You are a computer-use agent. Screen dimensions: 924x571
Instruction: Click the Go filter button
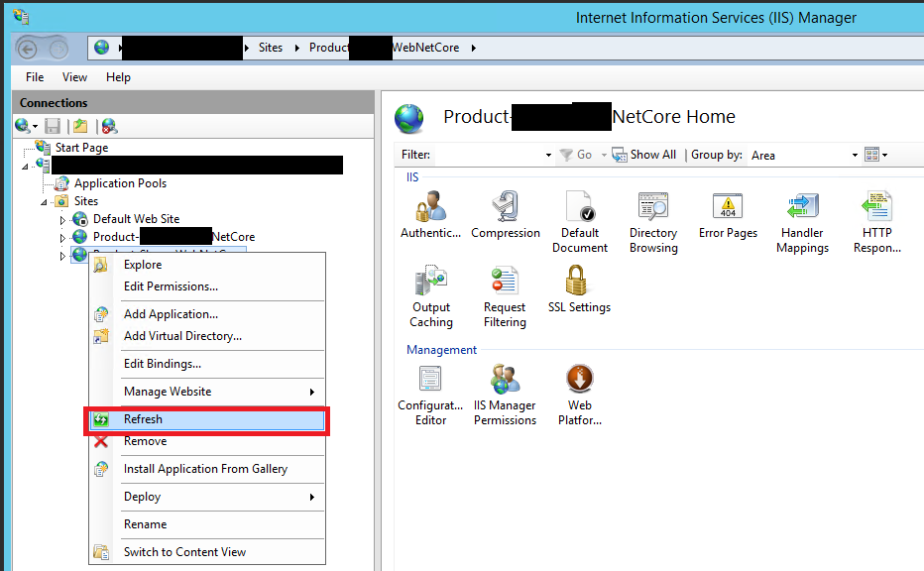576,155
